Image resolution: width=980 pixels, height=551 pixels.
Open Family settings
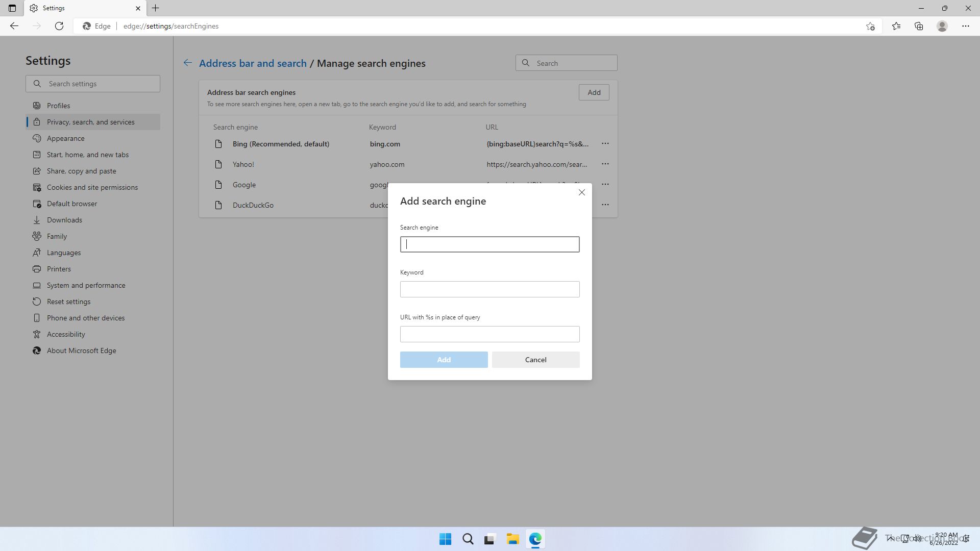pyautogui.click(x=93, y=236)
